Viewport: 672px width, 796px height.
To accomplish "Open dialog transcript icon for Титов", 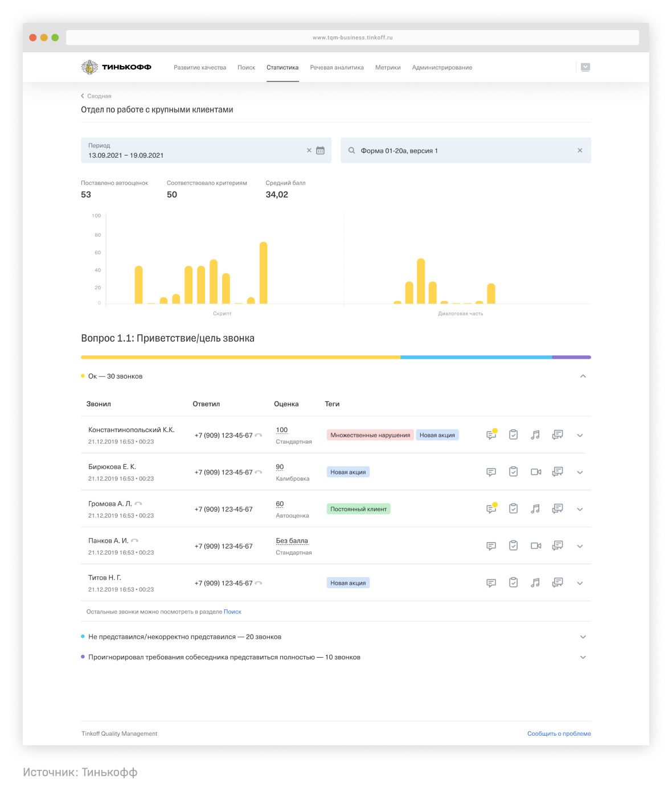I will click(x=558, y=582).
